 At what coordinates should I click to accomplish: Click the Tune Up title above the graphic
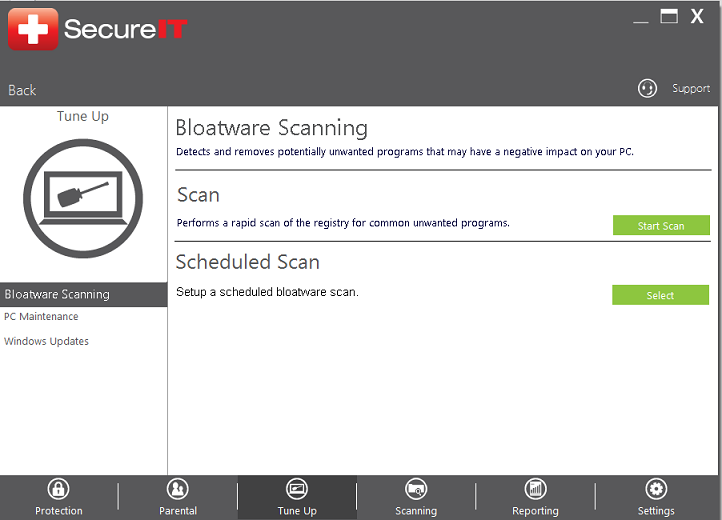click(x=83, y=117)
